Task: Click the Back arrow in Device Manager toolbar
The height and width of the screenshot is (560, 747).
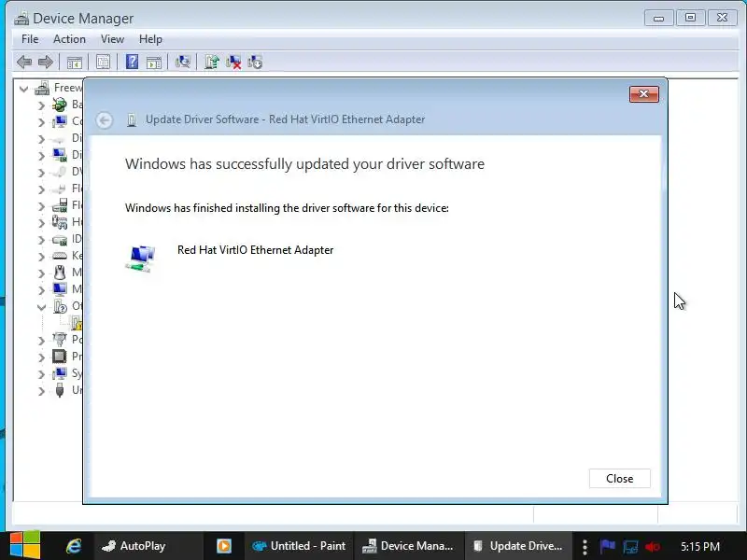Action: point(24,62)
